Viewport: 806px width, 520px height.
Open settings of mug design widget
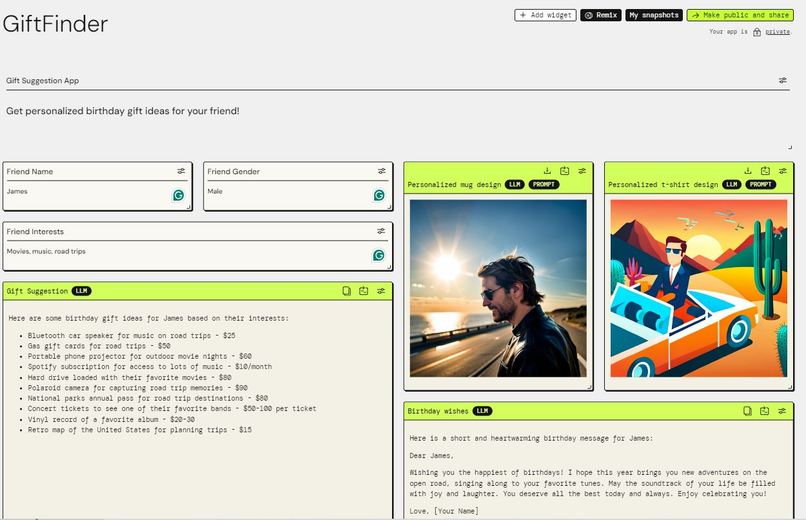(582, 171)
